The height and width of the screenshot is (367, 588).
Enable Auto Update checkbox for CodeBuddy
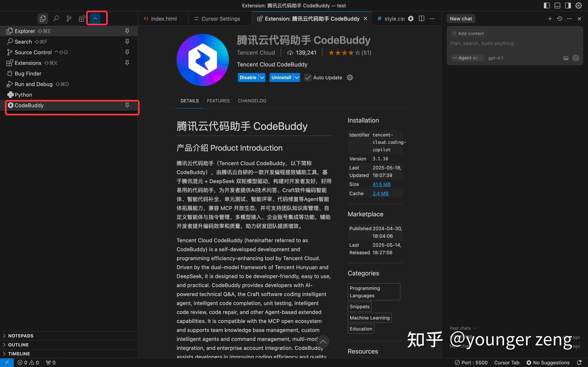click(x=308, y=77)
